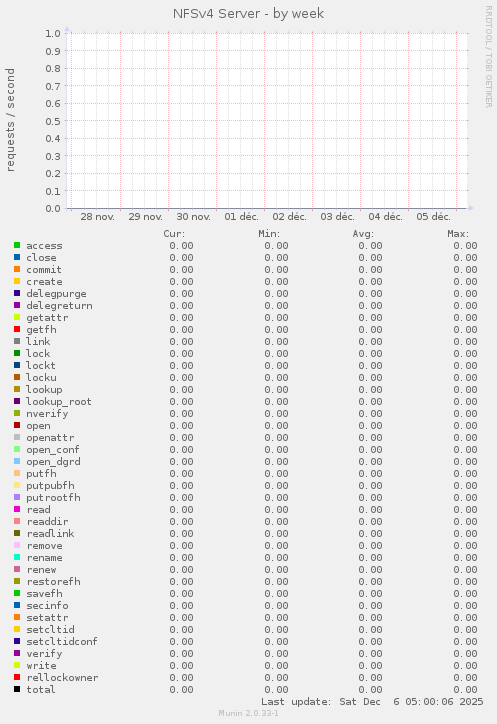Select the putfh legend label
Screen dimensions: 497x724
(x=41, y=474)
